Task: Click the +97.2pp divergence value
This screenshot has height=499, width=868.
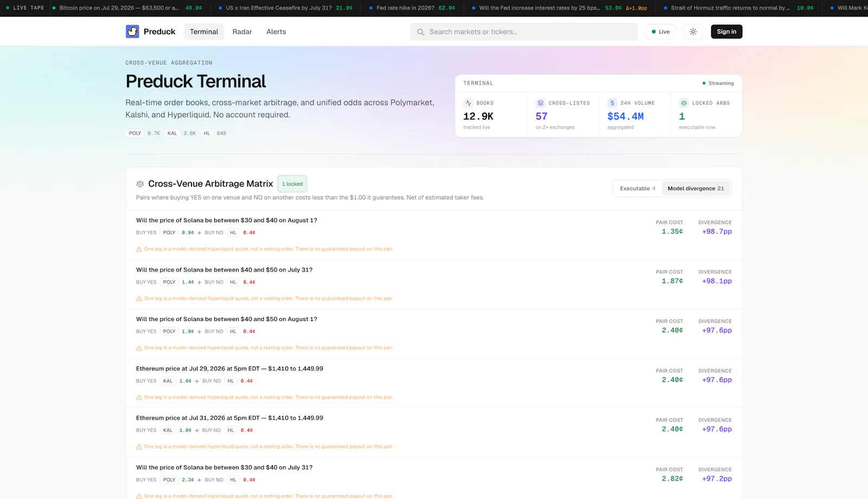Action: click(717, 479)
